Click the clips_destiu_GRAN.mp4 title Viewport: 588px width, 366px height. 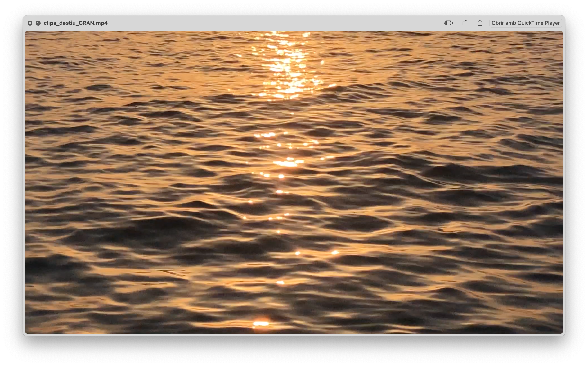[75, 23]
